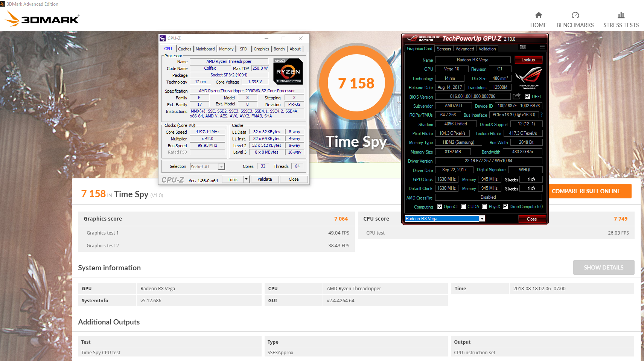Click the Core Speed value 4197.14 MHz
The height and width of the screenshot is (361, 644).
point(207,132)
